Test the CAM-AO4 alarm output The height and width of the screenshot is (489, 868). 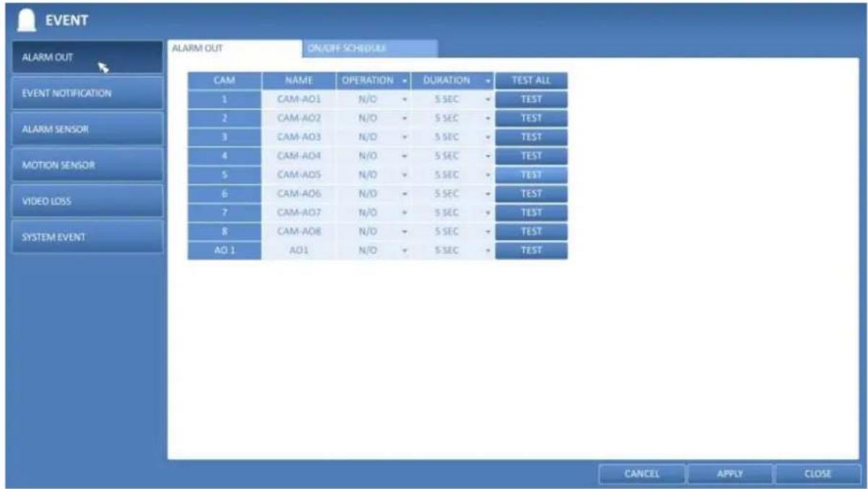(x=531, y=156)
